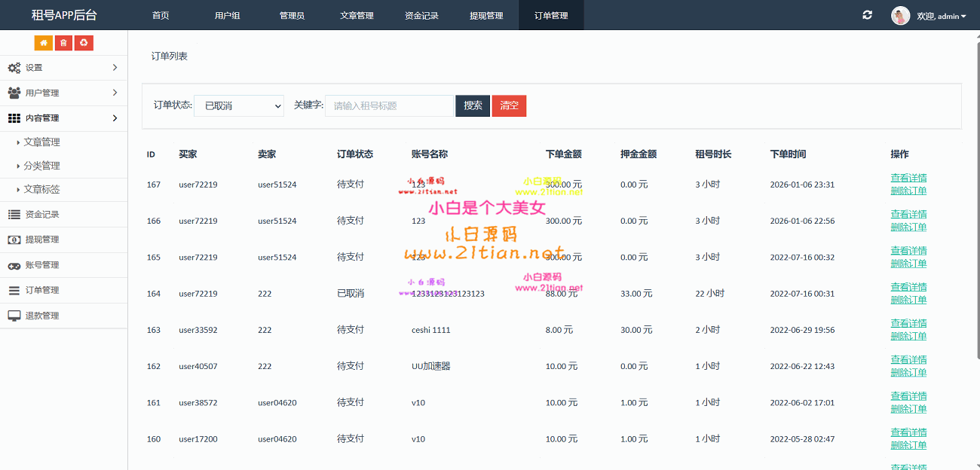Collapse the 内容管理 sidebar chevron
Viewport: 980px width, 470px height.
coord(115,118)
